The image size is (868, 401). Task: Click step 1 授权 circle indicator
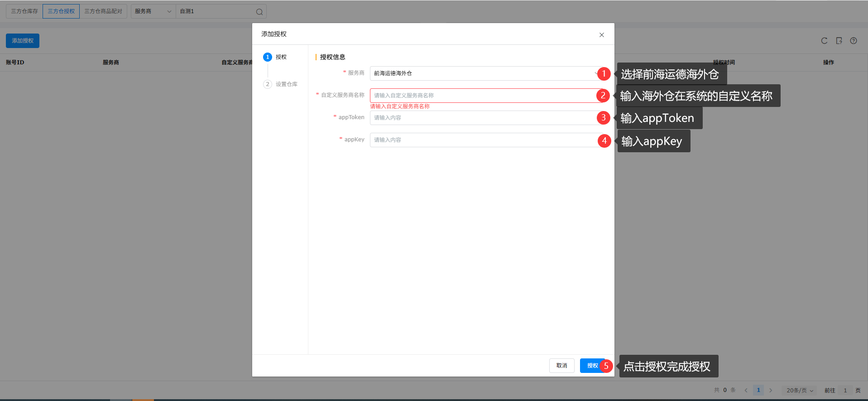[x=268, y=57]
